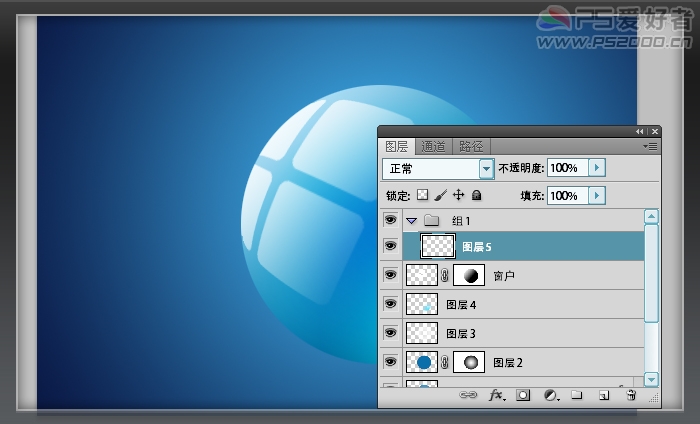Open the 填充 fill slider arrow

click(597, 195)
